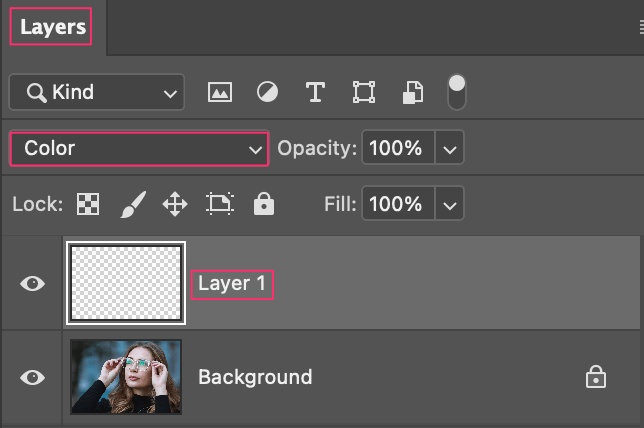Switch to the Layers tab
644x428 pixels.
coord(53,27)
